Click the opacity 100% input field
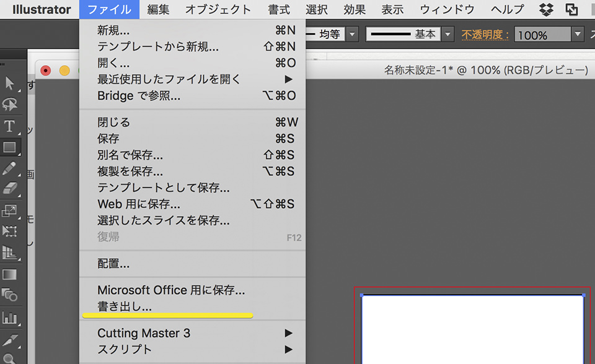This screenshot has height=364, width=595. 543,35
